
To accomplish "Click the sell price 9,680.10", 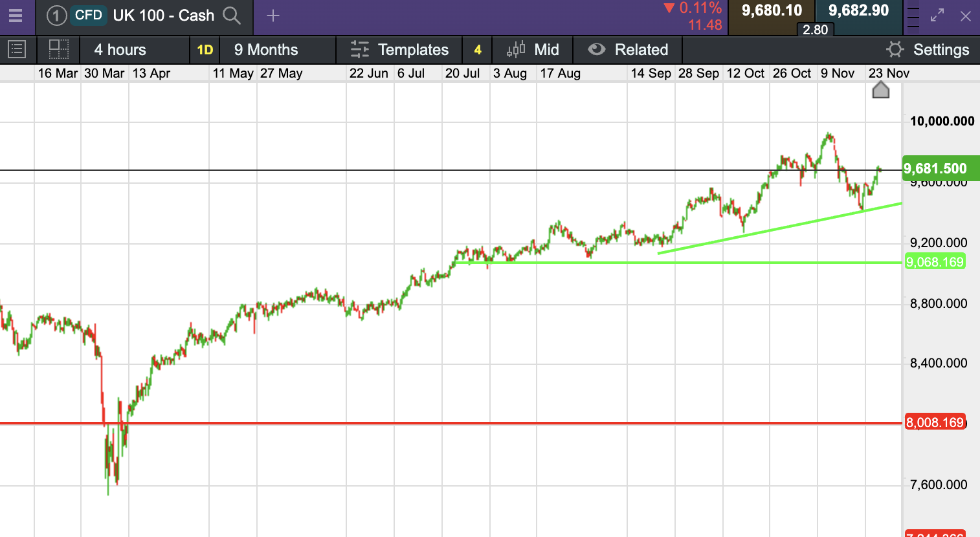I will (772, 11).
